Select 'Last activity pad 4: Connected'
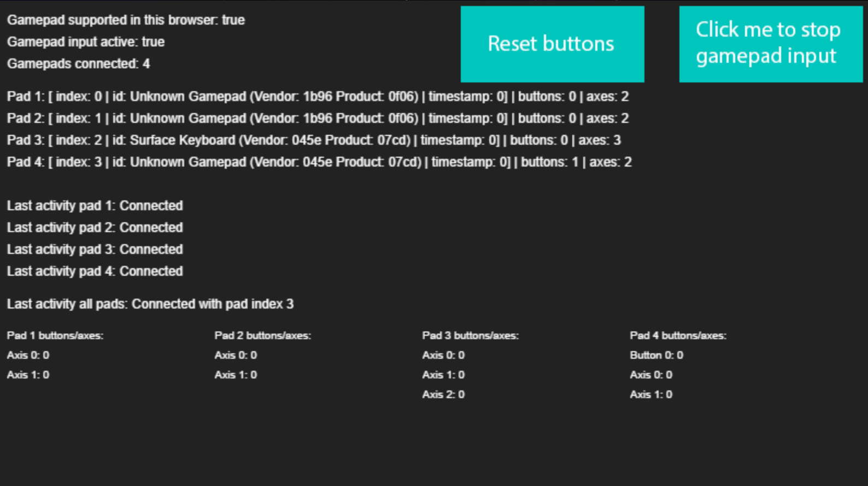This screenshot has width=868, height=486. [x=95, y=271]
